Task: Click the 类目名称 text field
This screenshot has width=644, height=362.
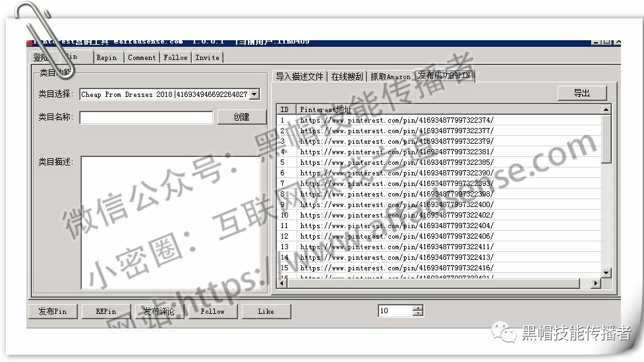Action: pos(146,117)
